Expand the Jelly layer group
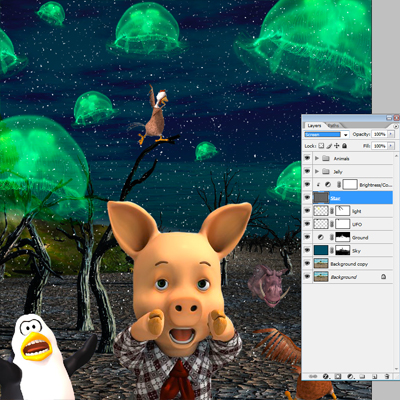 [x=317, y=171]
